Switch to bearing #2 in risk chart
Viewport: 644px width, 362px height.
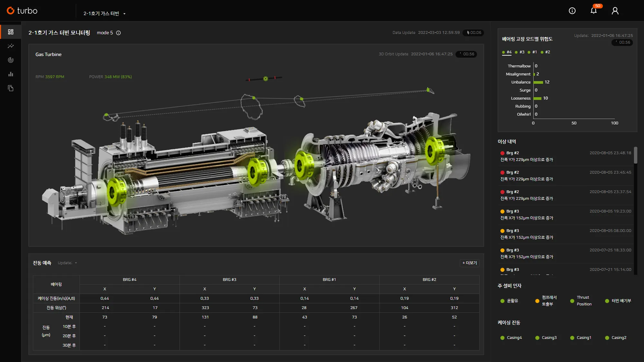pos(545,52)
